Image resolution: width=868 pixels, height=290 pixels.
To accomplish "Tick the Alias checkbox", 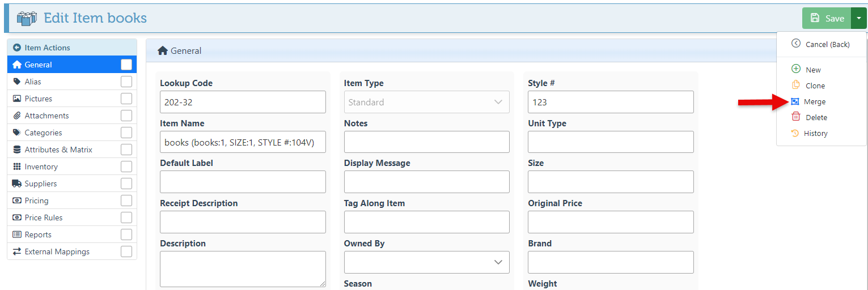I will pos(126,82).
